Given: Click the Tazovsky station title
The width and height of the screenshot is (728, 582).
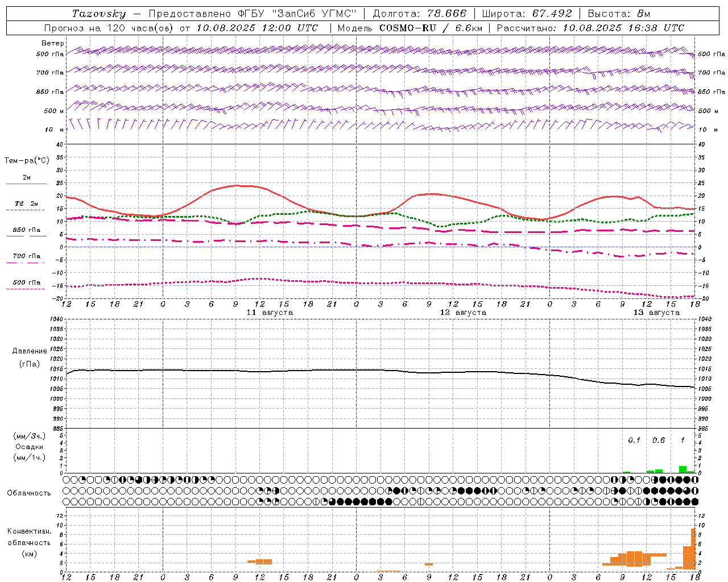Looking at the screenshot, I should coord(99,14).
